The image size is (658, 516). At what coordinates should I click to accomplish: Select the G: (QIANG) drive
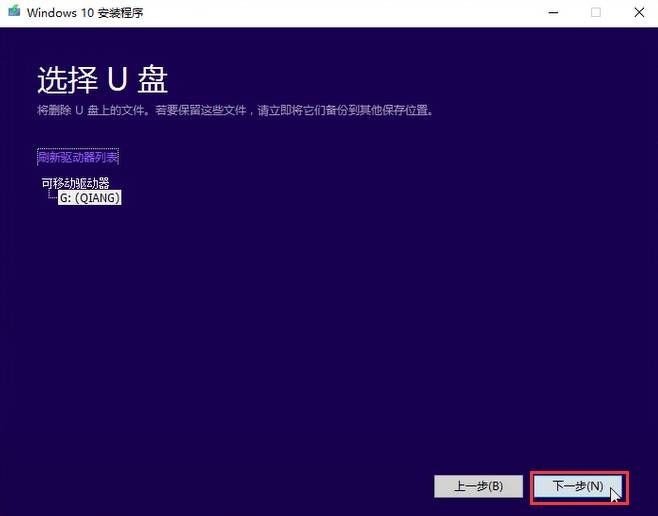pos(90,198)
